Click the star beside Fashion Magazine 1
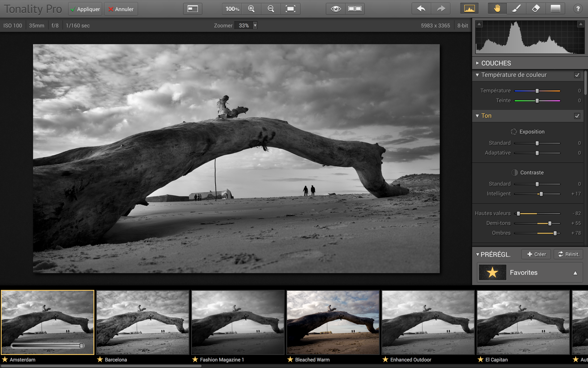 pos(195,360)
